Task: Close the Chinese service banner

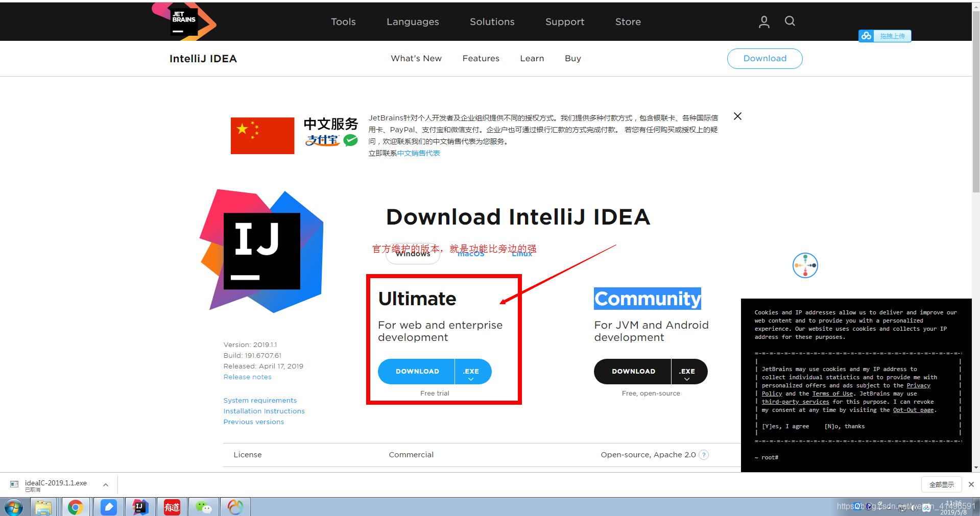Action: click(737, 116)
